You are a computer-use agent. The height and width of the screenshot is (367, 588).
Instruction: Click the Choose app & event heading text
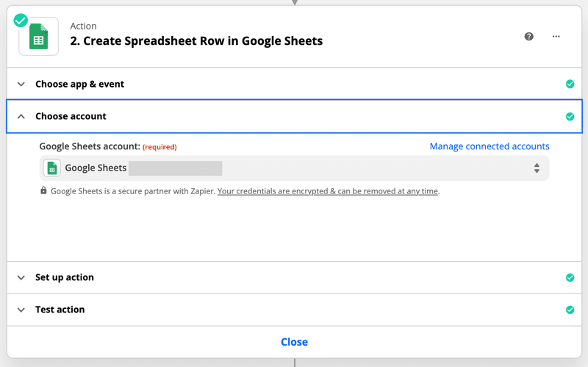[x=80, y=84]
